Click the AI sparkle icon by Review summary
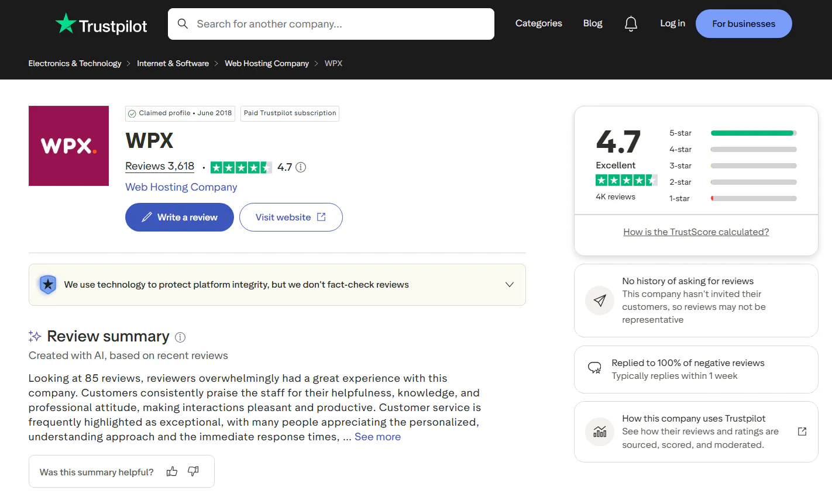The height and width of the screenshot is (504, 832). [35, 336]
